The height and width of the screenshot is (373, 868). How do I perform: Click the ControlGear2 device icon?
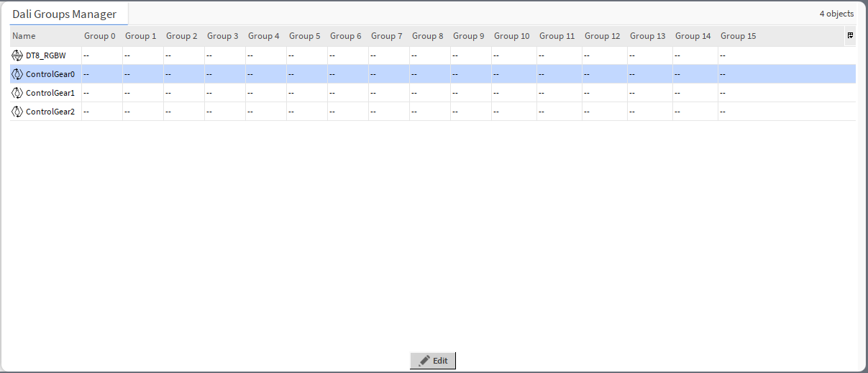click(x=17, y=112)
